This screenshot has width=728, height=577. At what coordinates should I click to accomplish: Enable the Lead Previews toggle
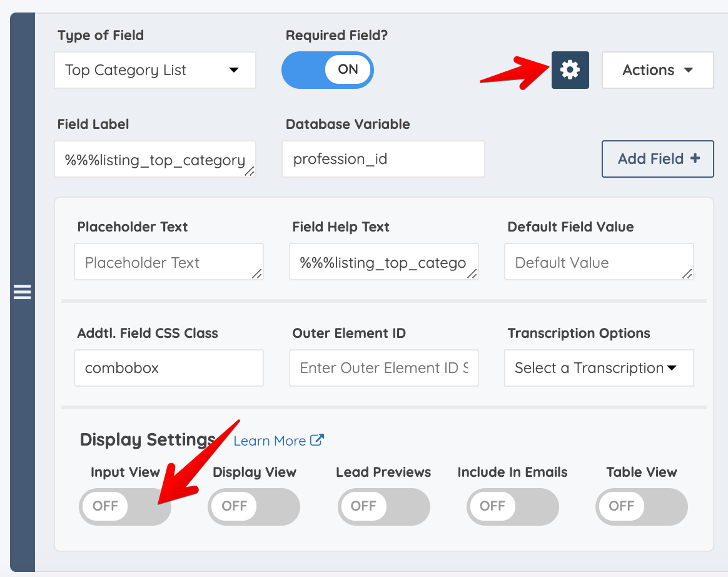(x=383, y=506)
